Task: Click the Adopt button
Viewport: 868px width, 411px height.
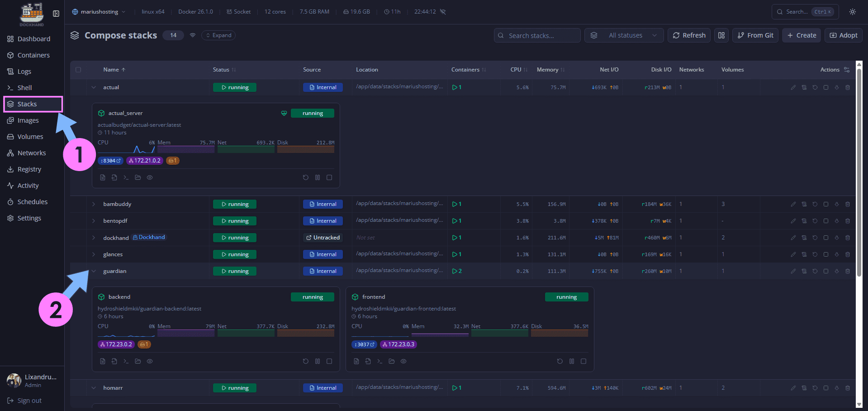Action: (x=843, y=35)
